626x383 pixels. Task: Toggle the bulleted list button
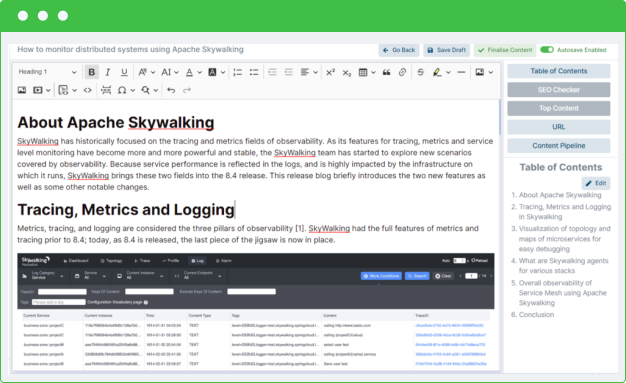[x=254, y=72]
